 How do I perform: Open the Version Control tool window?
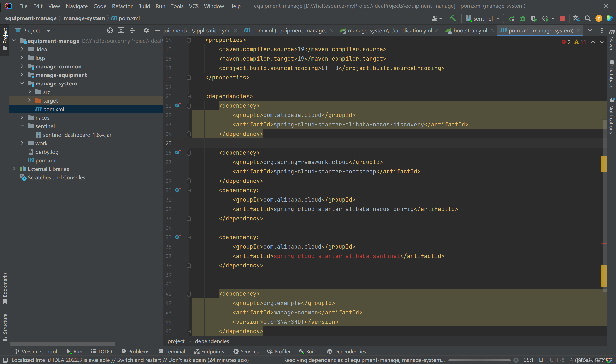(x=36, y=351)
